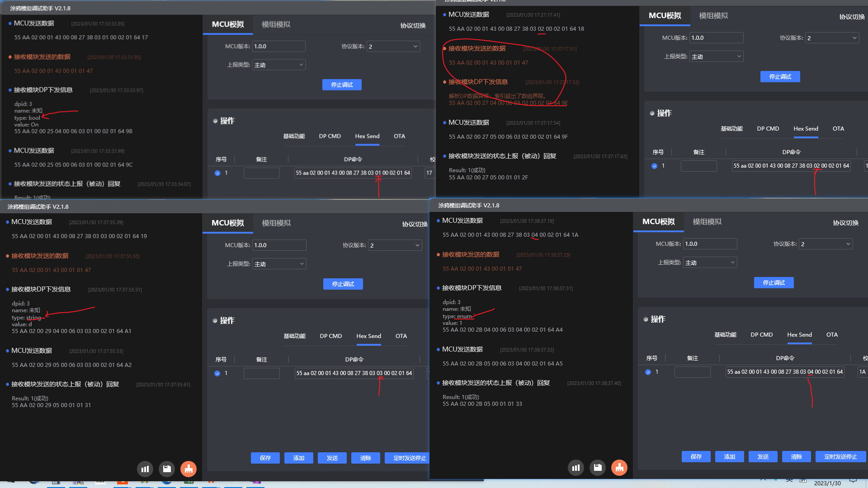Viewport: 868px width, 488px height.
Task: Select Hex Send tab in top-right window
Action: click(x=806, y=129)
